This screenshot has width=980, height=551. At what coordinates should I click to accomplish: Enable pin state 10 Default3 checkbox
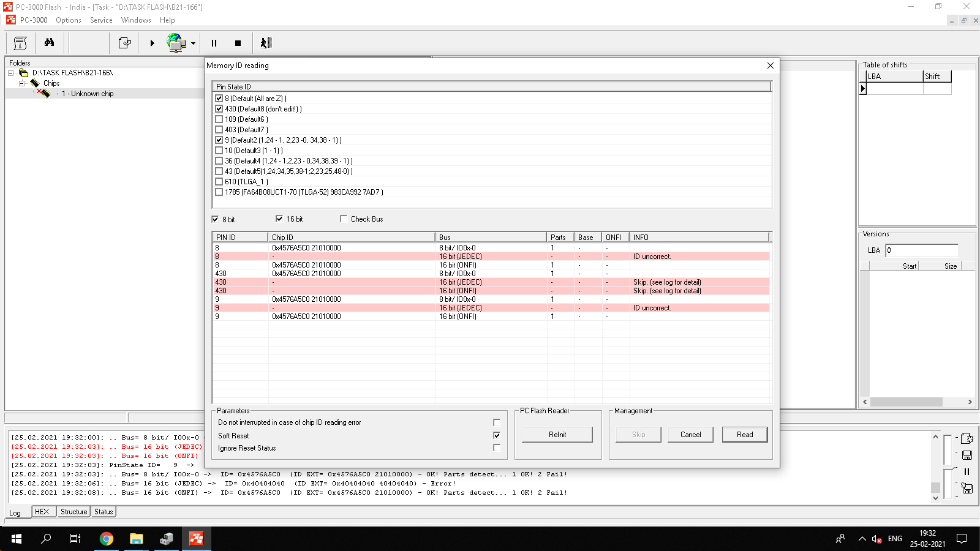(219, 150)
